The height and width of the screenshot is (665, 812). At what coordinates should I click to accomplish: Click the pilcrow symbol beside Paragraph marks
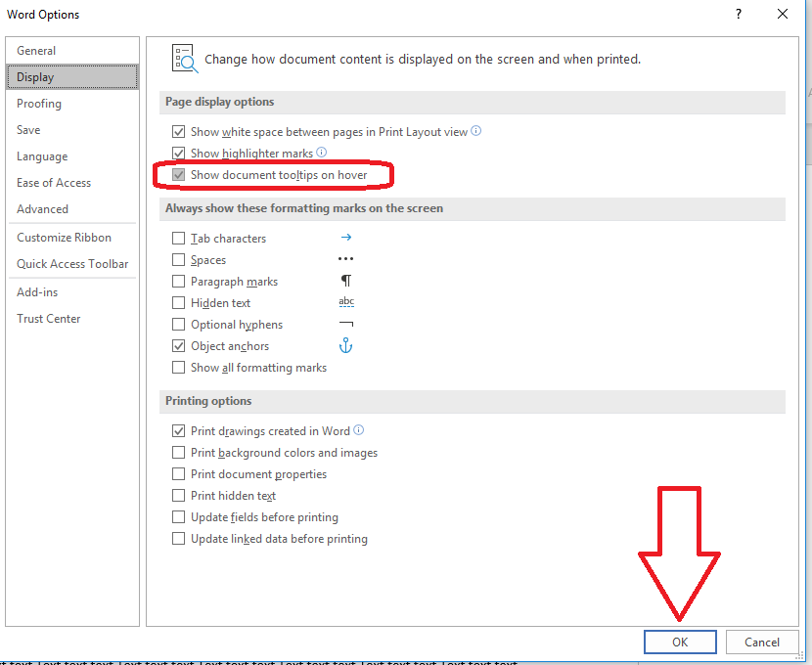click(x=345, y=282)
